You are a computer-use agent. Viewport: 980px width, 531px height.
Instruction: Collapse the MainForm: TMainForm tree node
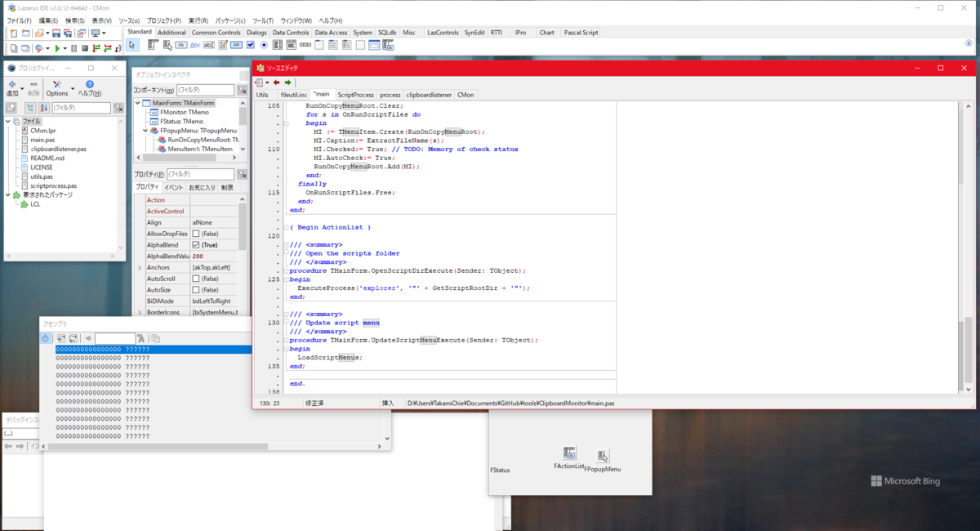[138, 104]
